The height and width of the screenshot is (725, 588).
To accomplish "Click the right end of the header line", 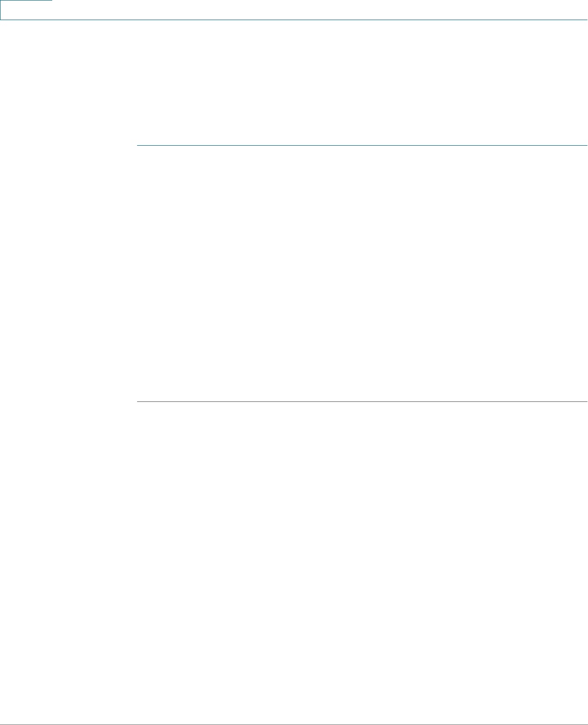I will pyautogui.click(x=585, y=20).
